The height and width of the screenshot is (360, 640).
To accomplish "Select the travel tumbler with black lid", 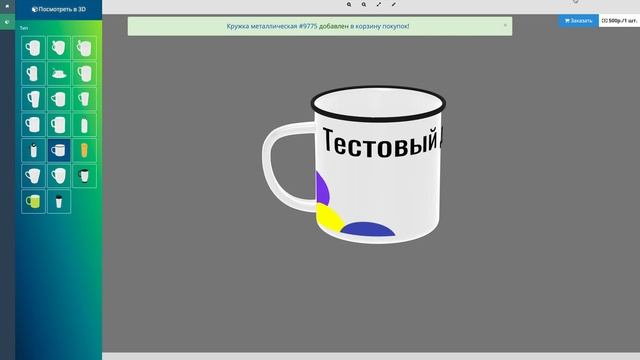I will point(59,202).
